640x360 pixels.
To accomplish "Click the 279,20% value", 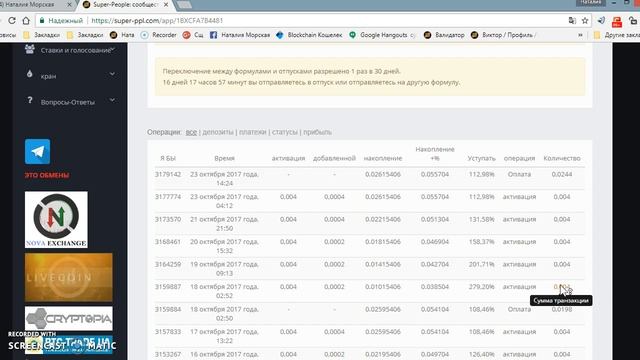I will click(482, 287).
